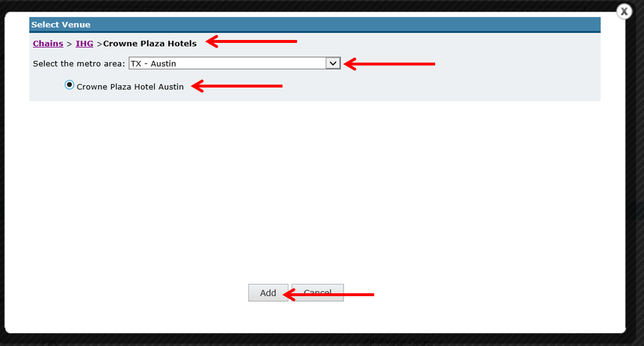The width and height of the screenshot is (644, 346).
Task: Open the TX - Austin combo box
Action: [234, 63]
